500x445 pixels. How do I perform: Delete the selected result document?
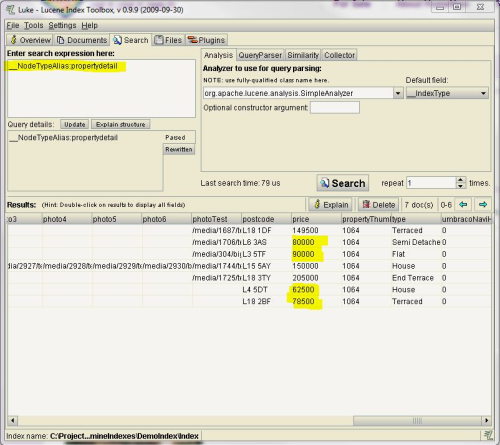pyautogui.click(x=378, y=205)
